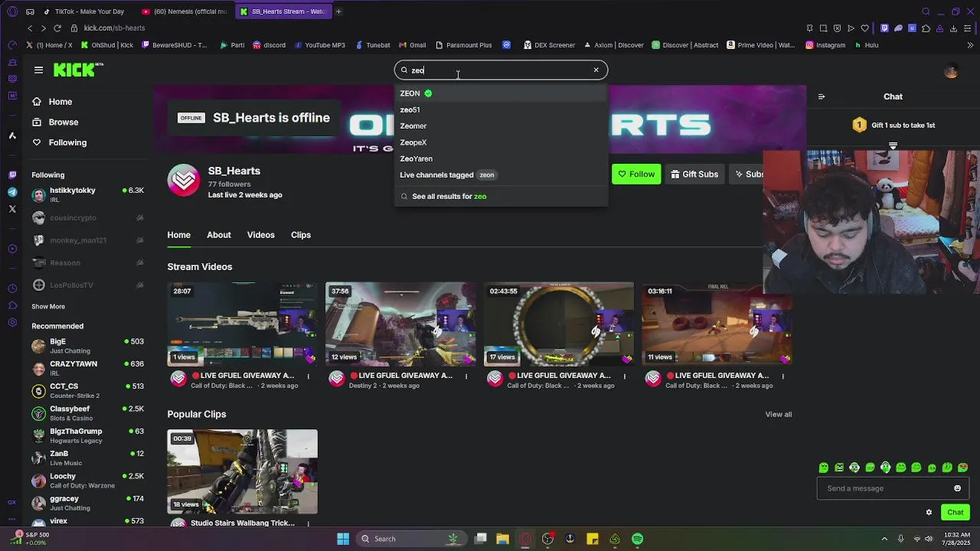Viewport: 980px width, 551px height.
Task: Open options for Studio Stairs Wallbang clip
Action: point(309,524)
